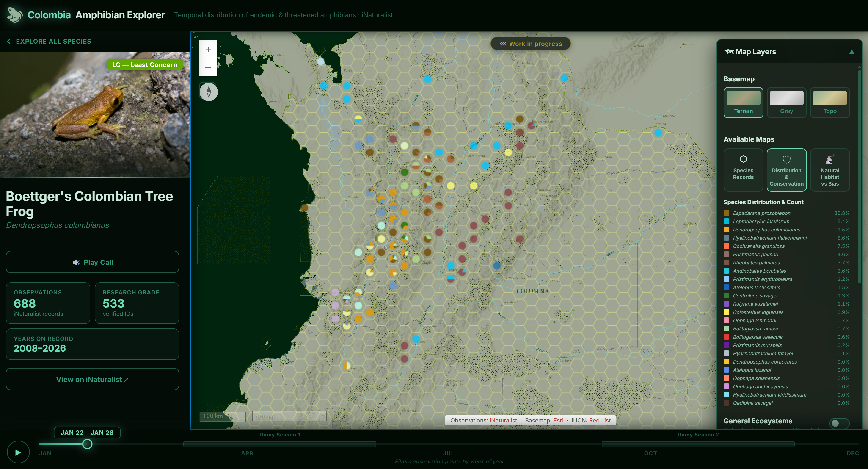This screenshot has width=868, height=469.
Task: Start timeline playback
Action: click(18, 452)
